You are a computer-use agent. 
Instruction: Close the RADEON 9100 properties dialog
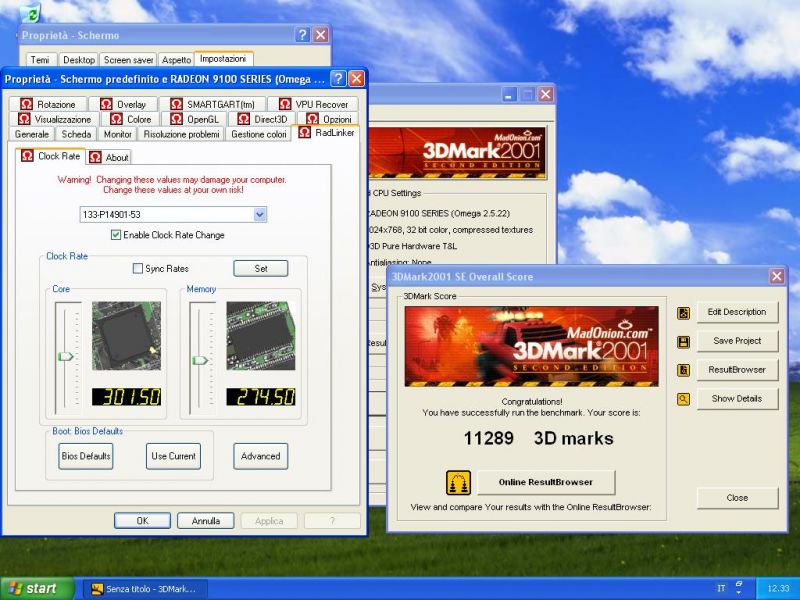356,79
